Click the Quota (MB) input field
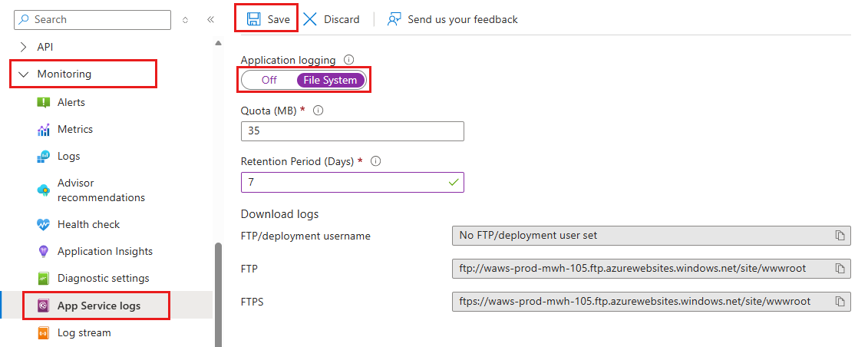Image resolution: width=868 pixels, height=347 pixels. pos(352,131)
